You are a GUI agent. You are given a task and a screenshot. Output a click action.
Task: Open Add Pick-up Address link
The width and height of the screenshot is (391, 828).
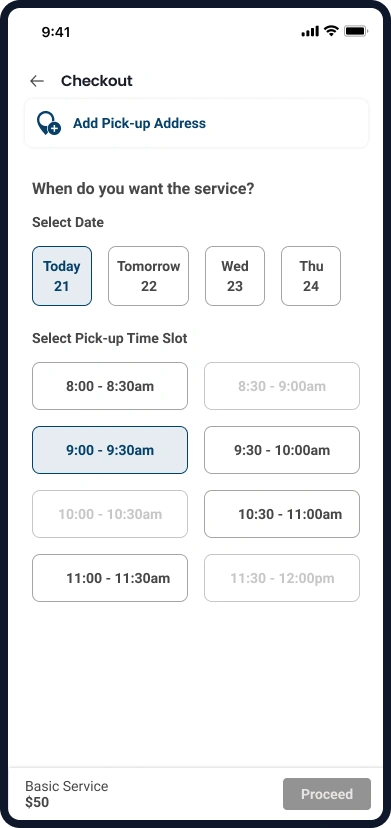tap(139, 123)
